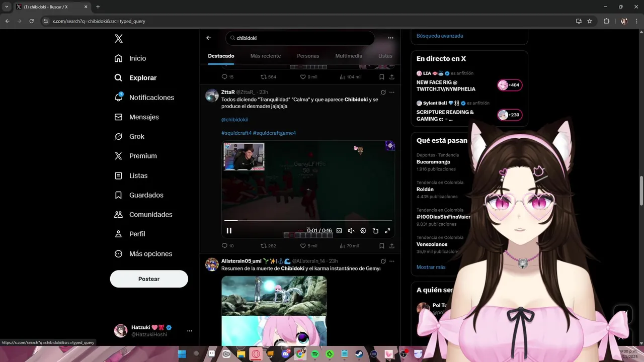Screen dimensions: 644x362
Task: Like ZttaR's post with 5 mil likes
Action: click(308, 246)
